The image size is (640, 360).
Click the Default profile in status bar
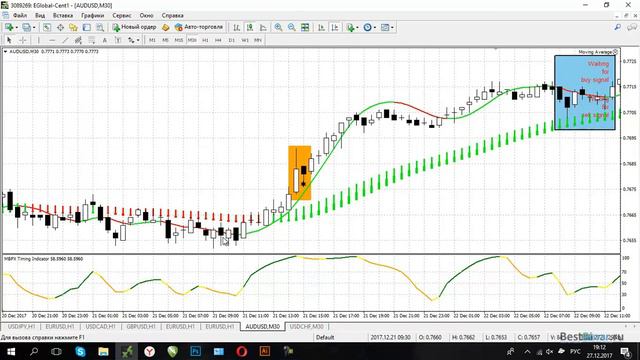click(x=325, y=338)
